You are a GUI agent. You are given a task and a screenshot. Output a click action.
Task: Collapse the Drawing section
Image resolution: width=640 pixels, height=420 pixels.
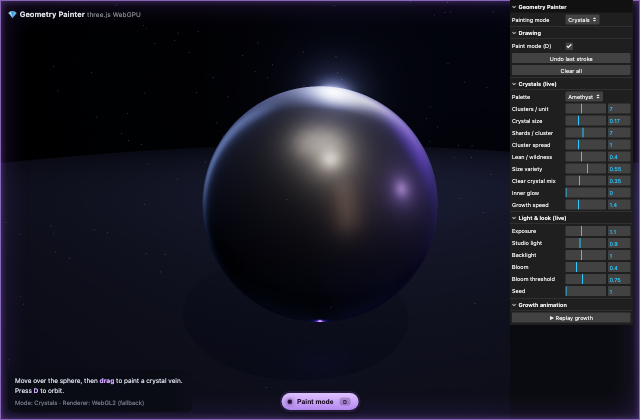pos(571,33)
